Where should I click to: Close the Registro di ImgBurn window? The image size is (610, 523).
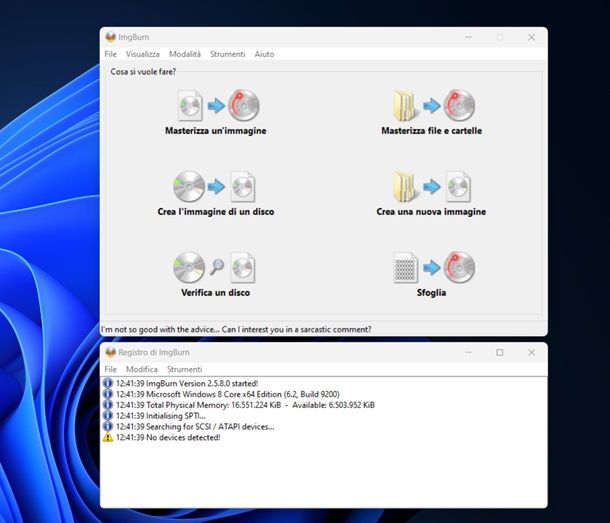point(531,352)
